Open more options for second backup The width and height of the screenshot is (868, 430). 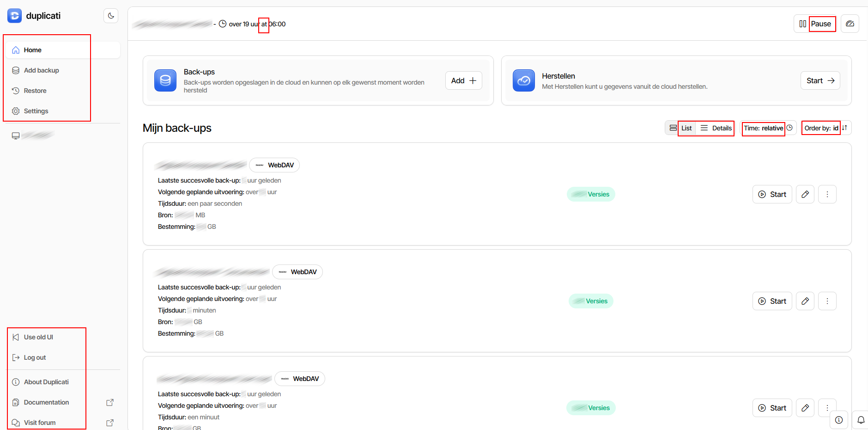coord(827,301)
